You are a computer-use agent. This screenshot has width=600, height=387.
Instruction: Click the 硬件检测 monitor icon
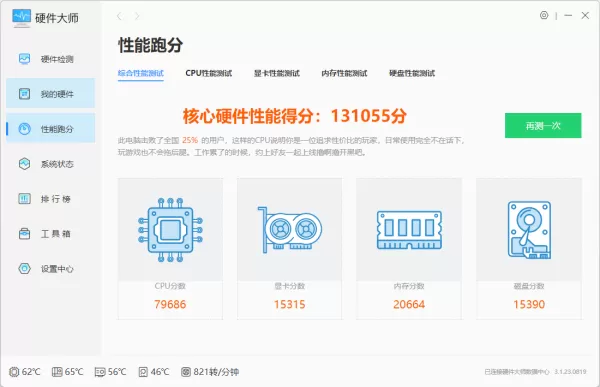pos(24,59)
